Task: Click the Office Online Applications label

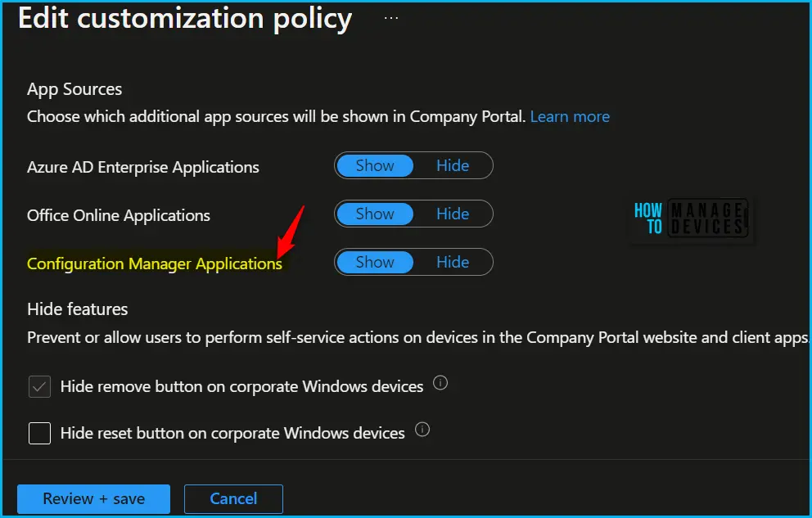Action: 119,215
